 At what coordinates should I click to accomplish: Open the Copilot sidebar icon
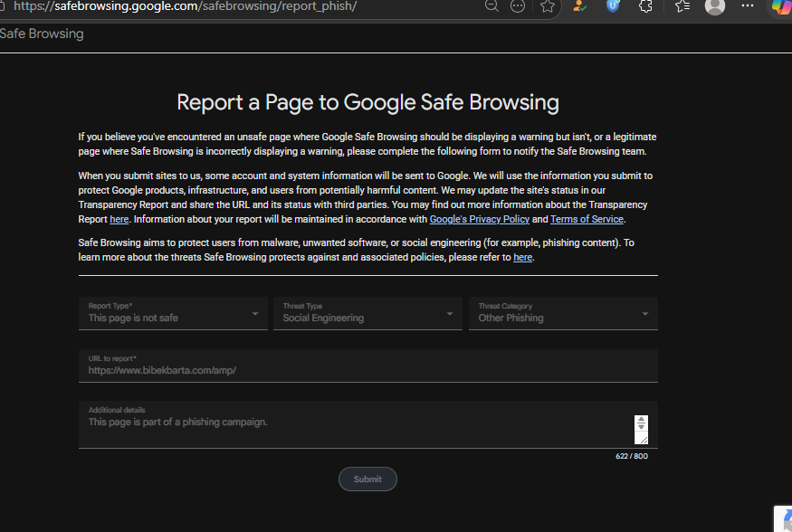(782, 7)
